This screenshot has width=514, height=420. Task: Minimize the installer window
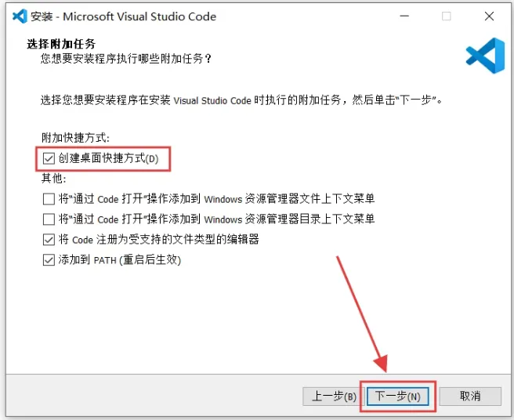click(x=404, y=16)
